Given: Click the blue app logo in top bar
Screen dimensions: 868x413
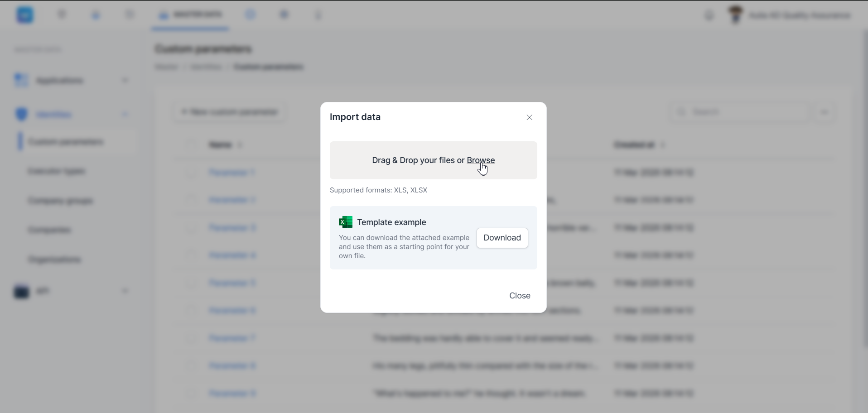Looking at the screenshot, I should [x=25, y=15].
